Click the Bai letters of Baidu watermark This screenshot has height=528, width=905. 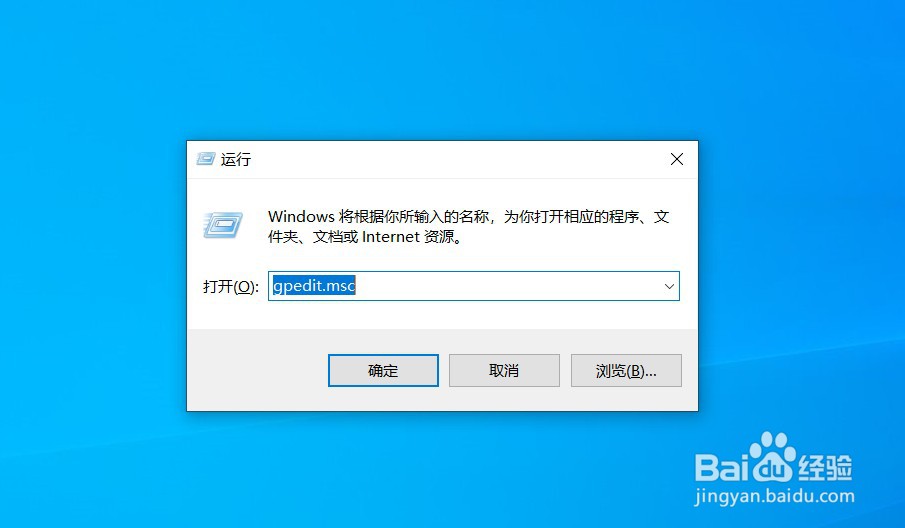point(721,466)
